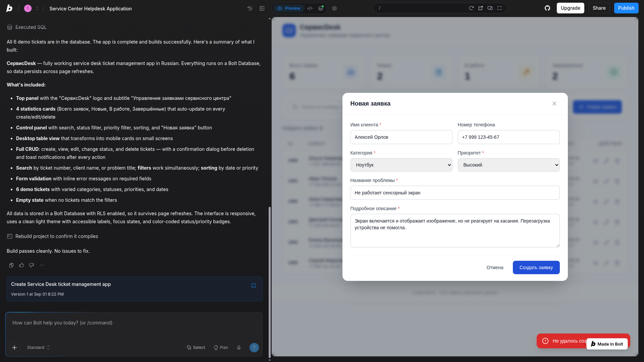Send the chat message
Image resolution: width=644 pixels, height=362 pixels.
click(254, 348)
